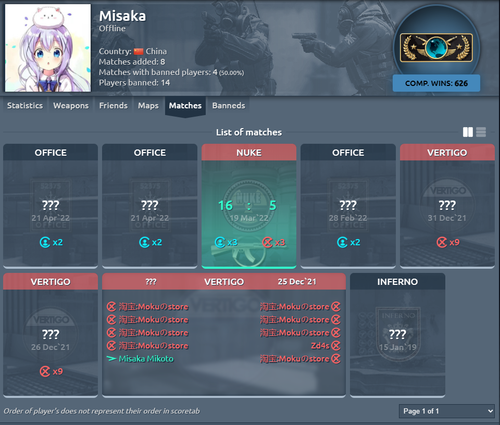This screenshot has width=500, height=425.
Task: Click VAC icon on second Office card
Action: click(x=144, y=242)
